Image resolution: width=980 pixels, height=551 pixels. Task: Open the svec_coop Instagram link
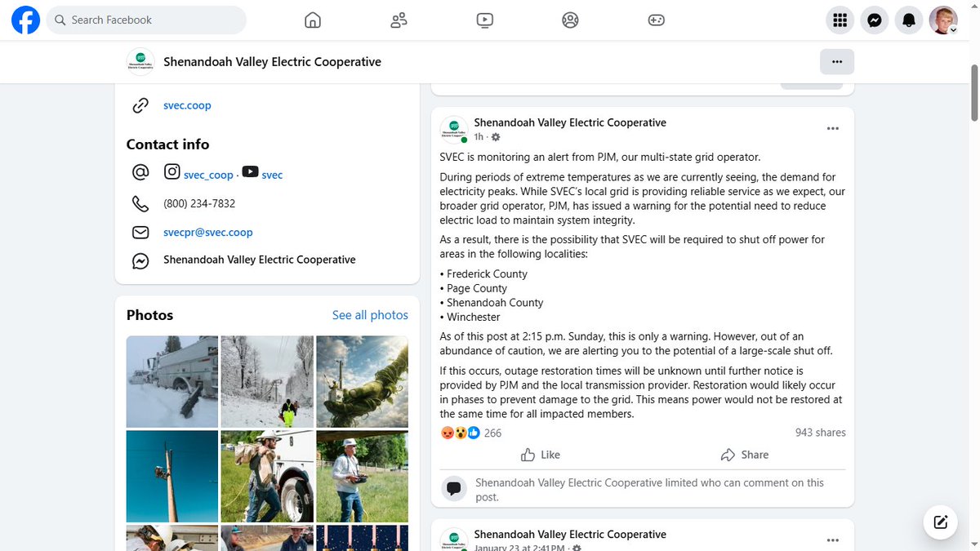(208, 175)
